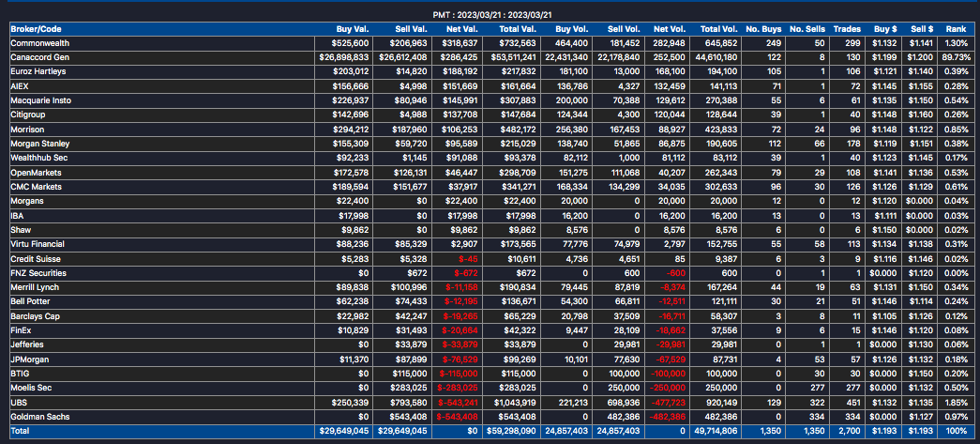Viewport: 980px width, 444px height.
Task: Select the Macquarie Insto broker name
Action: (40, 100)
